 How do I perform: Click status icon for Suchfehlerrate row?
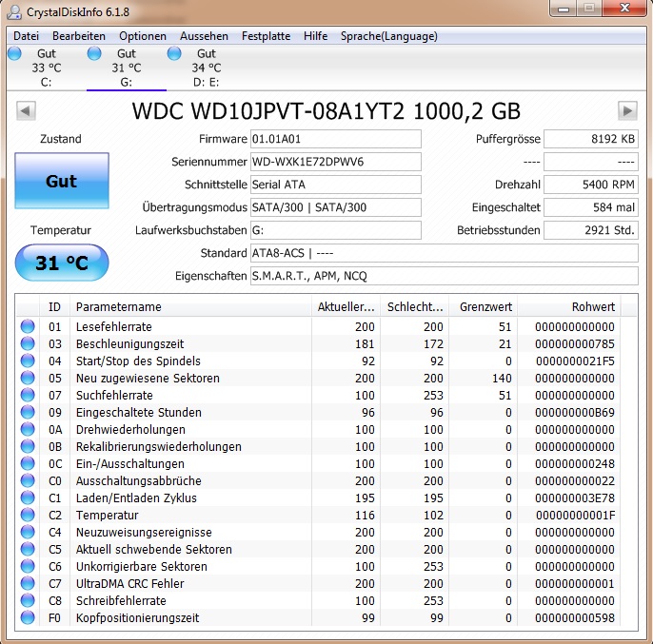28,395
